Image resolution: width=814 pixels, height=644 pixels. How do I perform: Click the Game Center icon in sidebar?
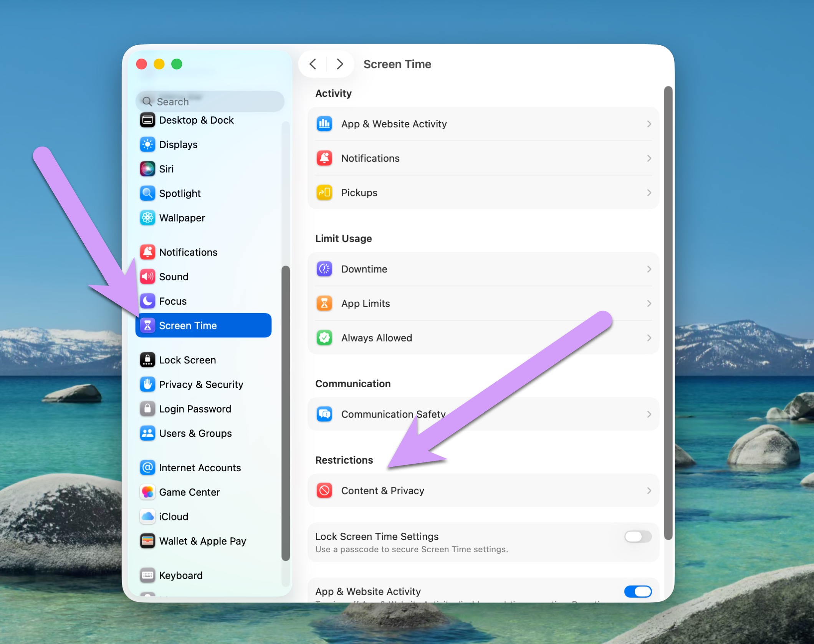pos(147,492)
